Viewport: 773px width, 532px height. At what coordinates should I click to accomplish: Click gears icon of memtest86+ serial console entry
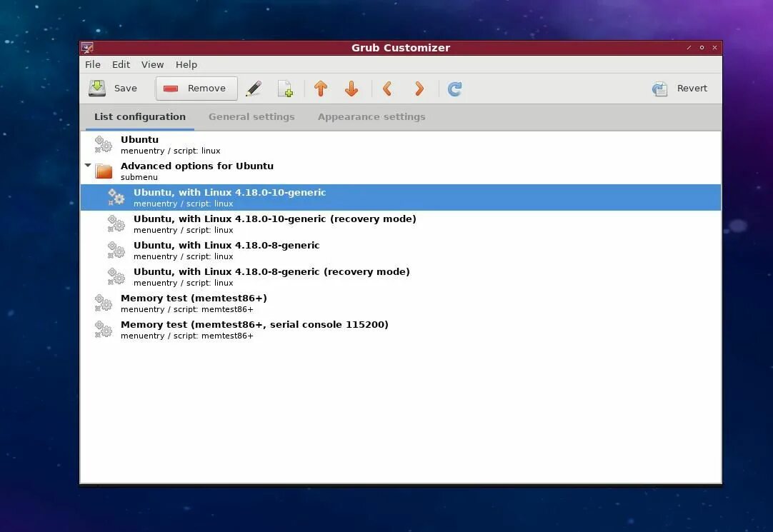pos(104,329)
